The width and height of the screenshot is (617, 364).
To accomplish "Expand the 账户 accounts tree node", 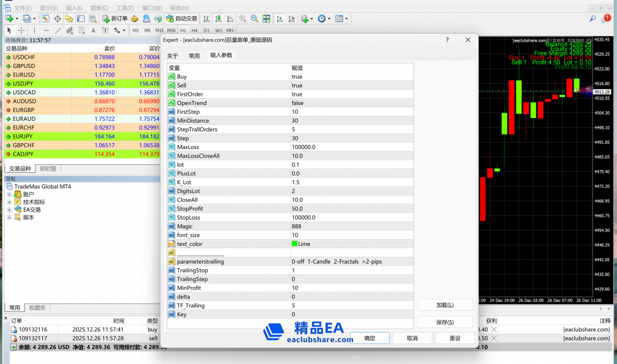I will [x=9, y=195].
